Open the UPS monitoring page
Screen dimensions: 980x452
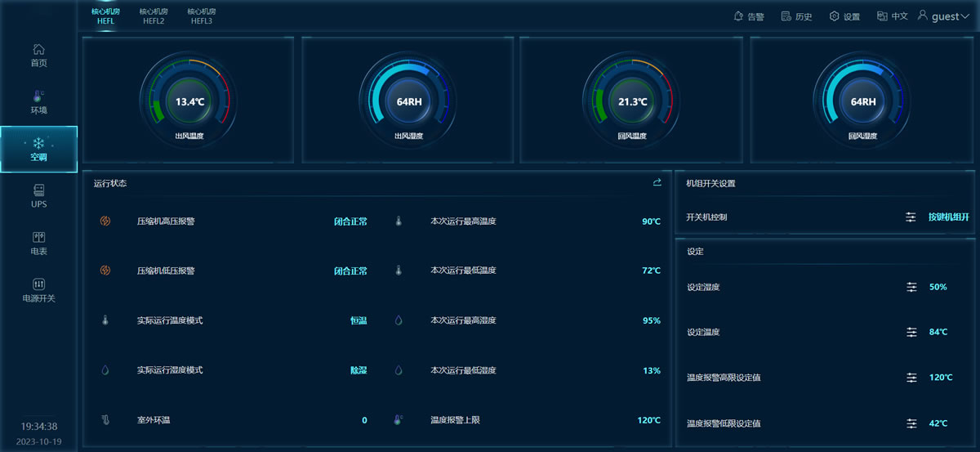point(38,196)
